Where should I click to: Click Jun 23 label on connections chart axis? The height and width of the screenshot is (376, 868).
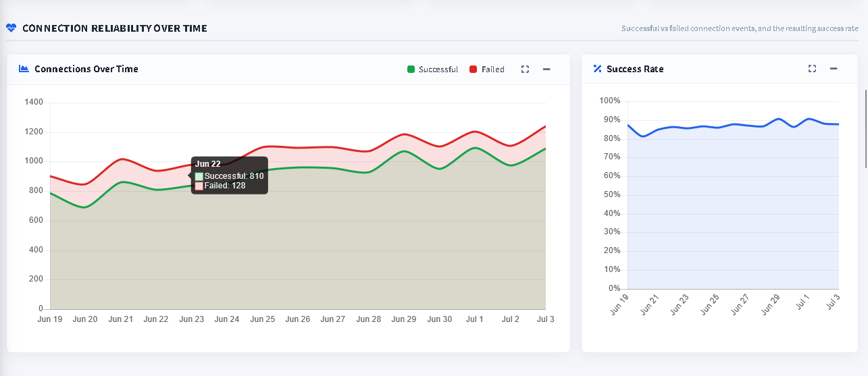191,319
